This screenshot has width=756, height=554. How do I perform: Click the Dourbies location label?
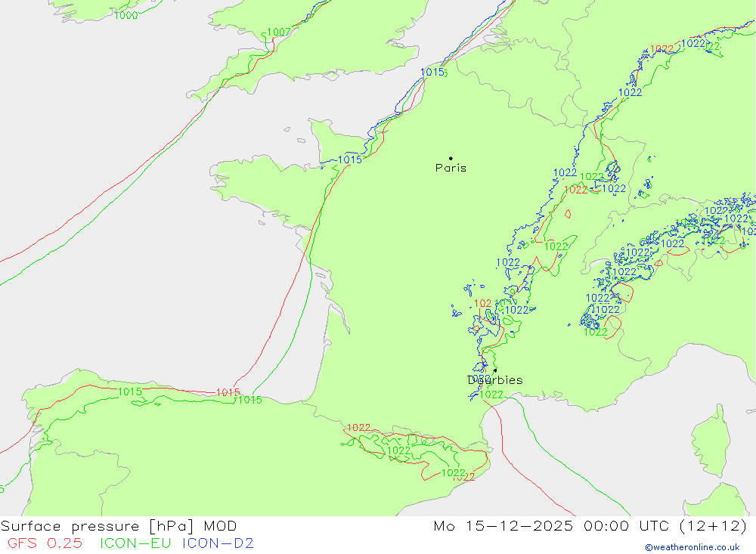pos(494,380)
